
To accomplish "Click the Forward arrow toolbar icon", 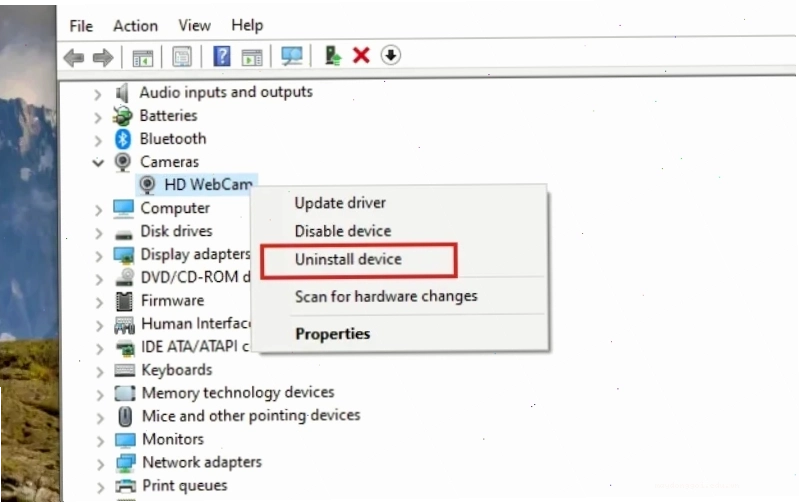I will pyautogui.click(x=102, y=58).
